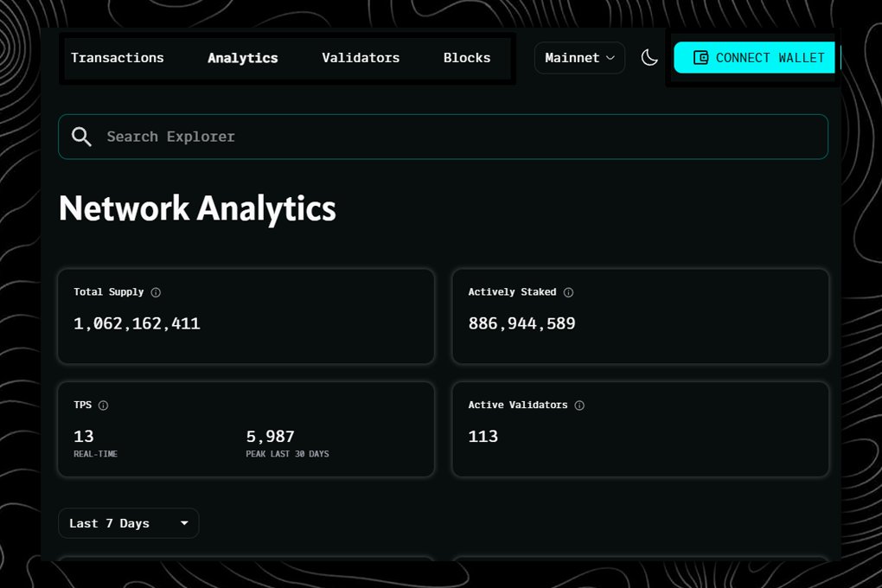Open the Last 7 Days dropdown
Viewport: 882px width, 588px height.
128,523
